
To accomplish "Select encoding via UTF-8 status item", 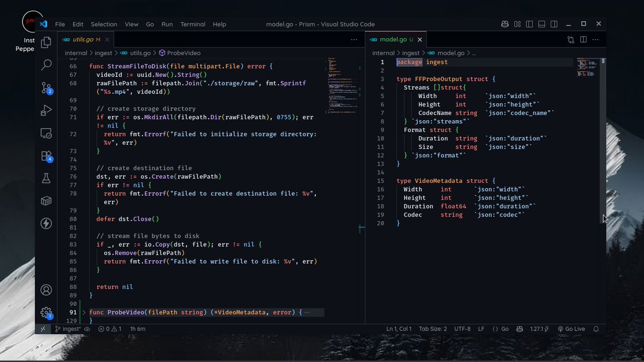I will (x=462, y=329).
